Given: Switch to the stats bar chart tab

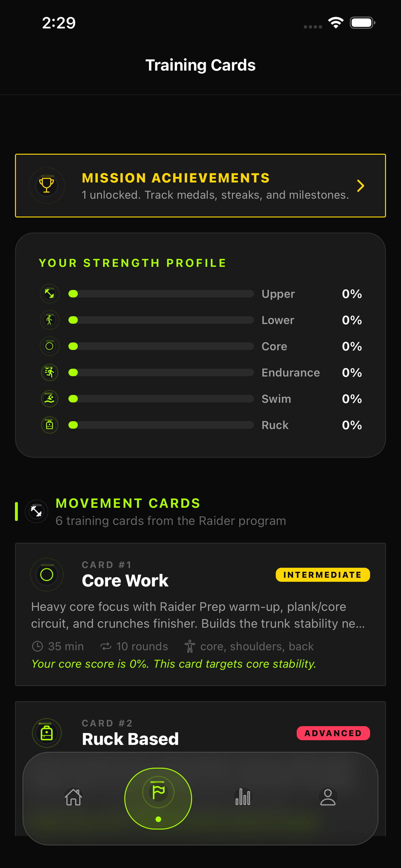Looking at the screenshot, I should 243,797.
